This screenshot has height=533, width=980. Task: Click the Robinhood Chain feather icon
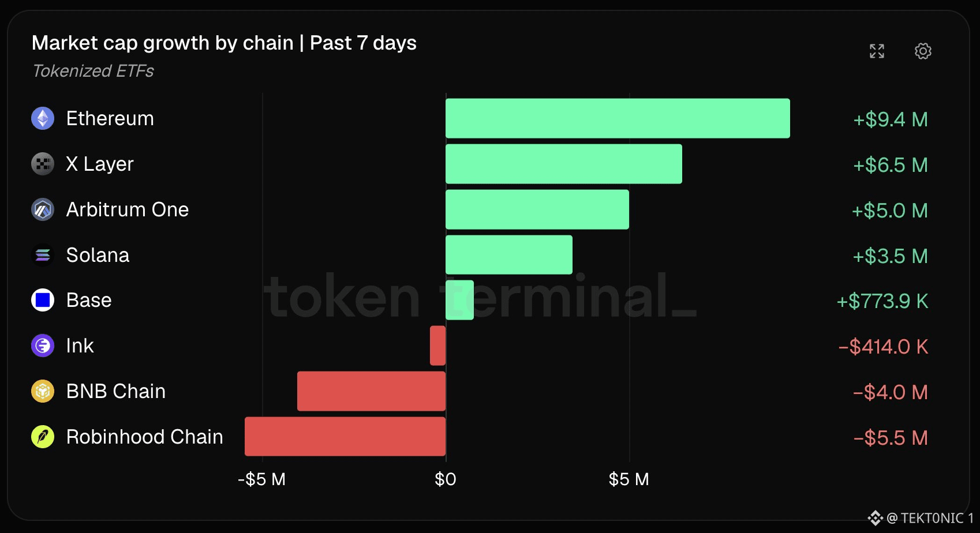click(x=43, y=437)
